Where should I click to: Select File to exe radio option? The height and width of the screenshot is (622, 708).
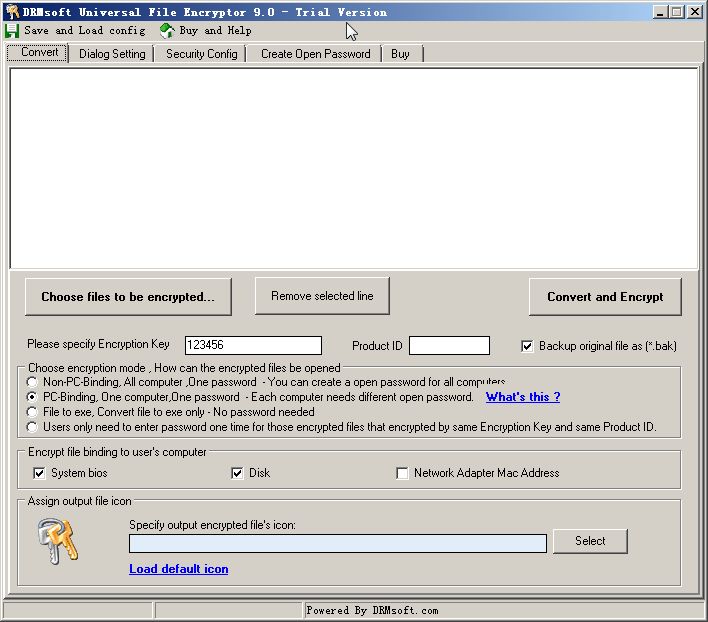coord(32,412)
